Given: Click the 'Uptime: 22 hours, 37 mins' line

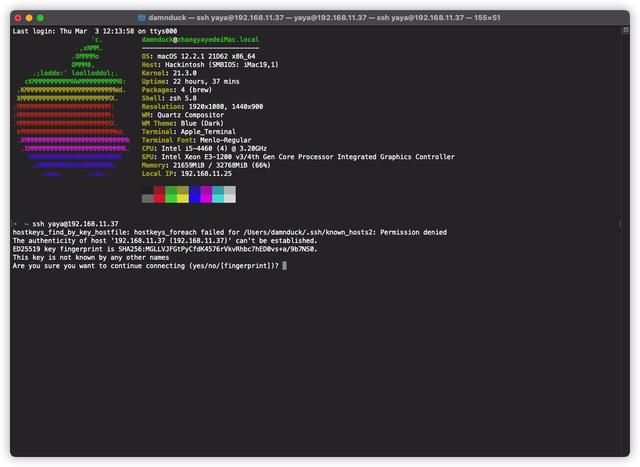Looking at the screenshot, I should [x=190, y=82].
